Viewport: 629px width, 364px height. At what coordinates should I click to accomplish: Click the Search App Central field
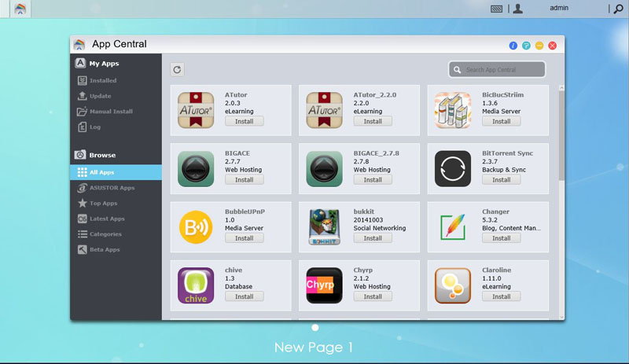tap(497, 69)
